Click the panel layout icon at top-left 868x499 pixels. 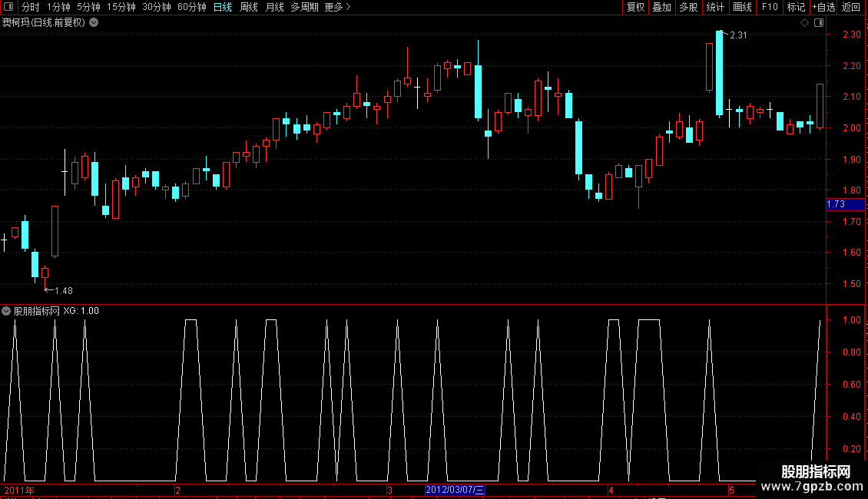pyautogui.click(x=8, y=7)
